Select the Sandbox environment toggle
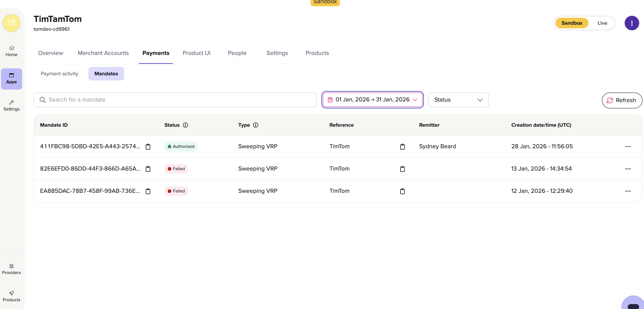The image size is (644, 309). [572, 23]
